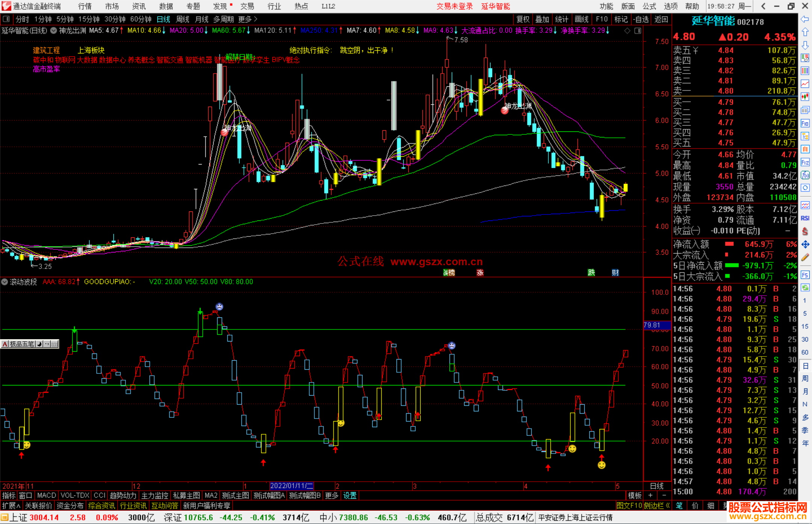Click the highlighted 2022/01/11 date marker
The image size is (812, 524).
[x=292, y=486]
